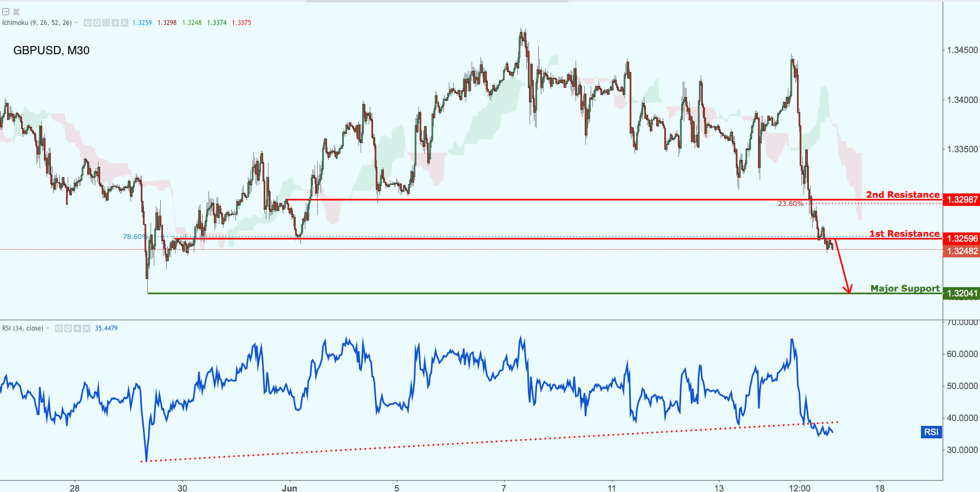
Task: Click the 18 date label on time axis
Action: point(880,488)
